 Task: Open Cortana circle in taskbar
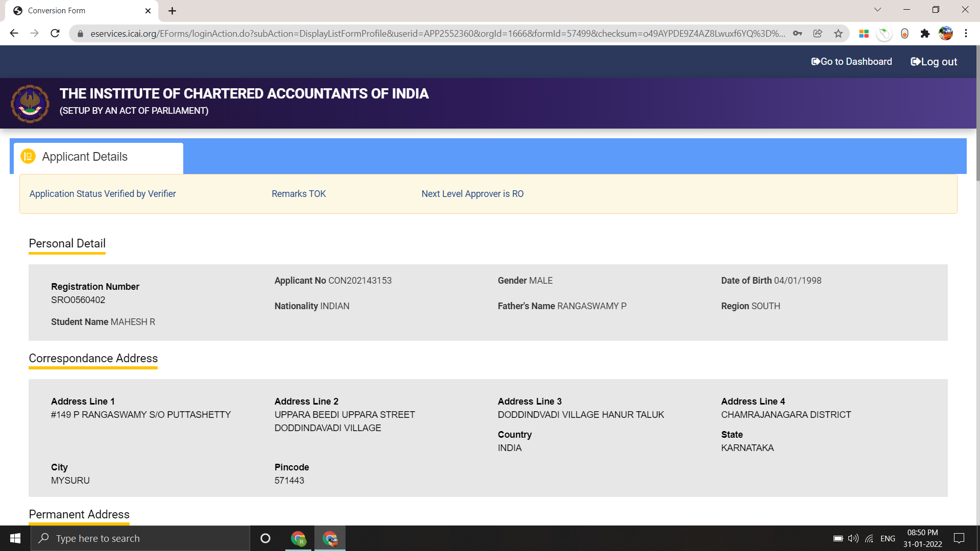[x=265, y=538]
